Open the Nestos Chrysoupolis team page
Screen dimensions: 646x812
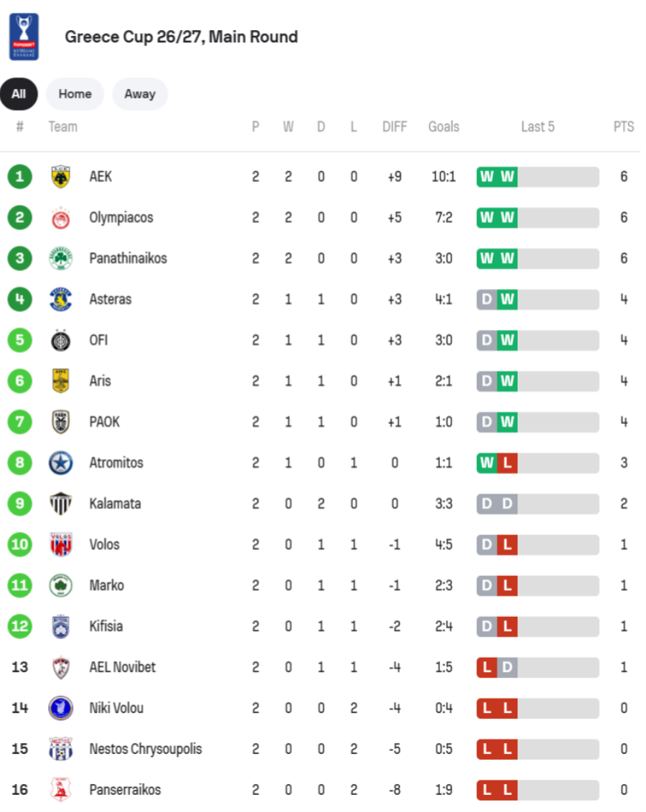pyautogui.click(x=146, y=749)
